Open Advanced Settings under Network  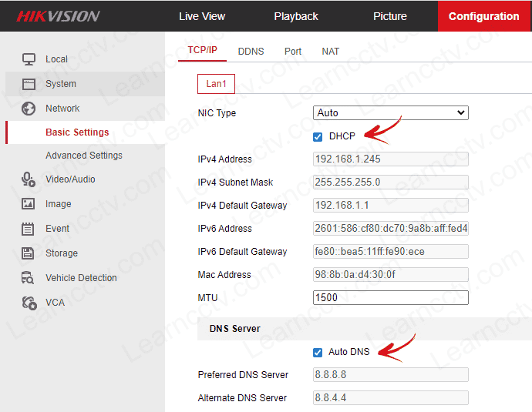pos(83,156)
